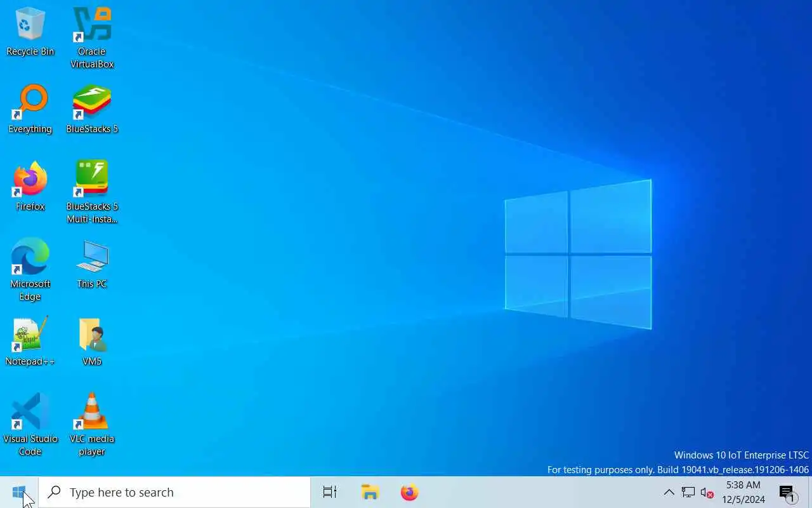Open the Windows Start menu
812x508 pixels.
[19, 492]
